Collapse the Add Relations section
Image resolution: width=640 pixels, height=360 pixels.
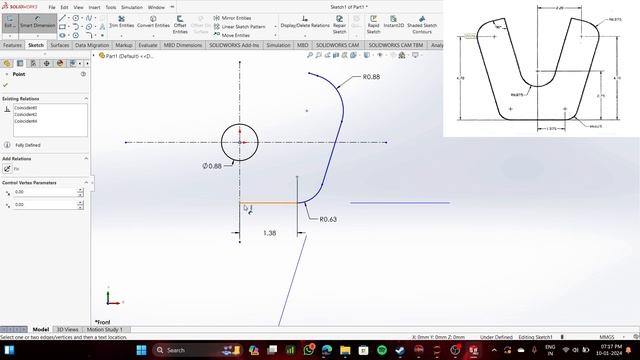pyautogui.click(x=86, y=158)
